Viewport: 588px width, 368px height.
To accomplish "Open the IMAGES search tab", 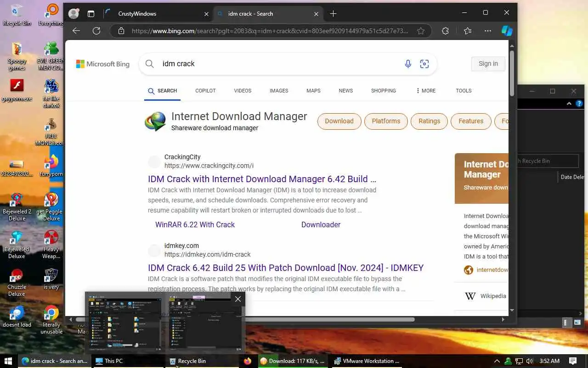I will click(279, 91).
